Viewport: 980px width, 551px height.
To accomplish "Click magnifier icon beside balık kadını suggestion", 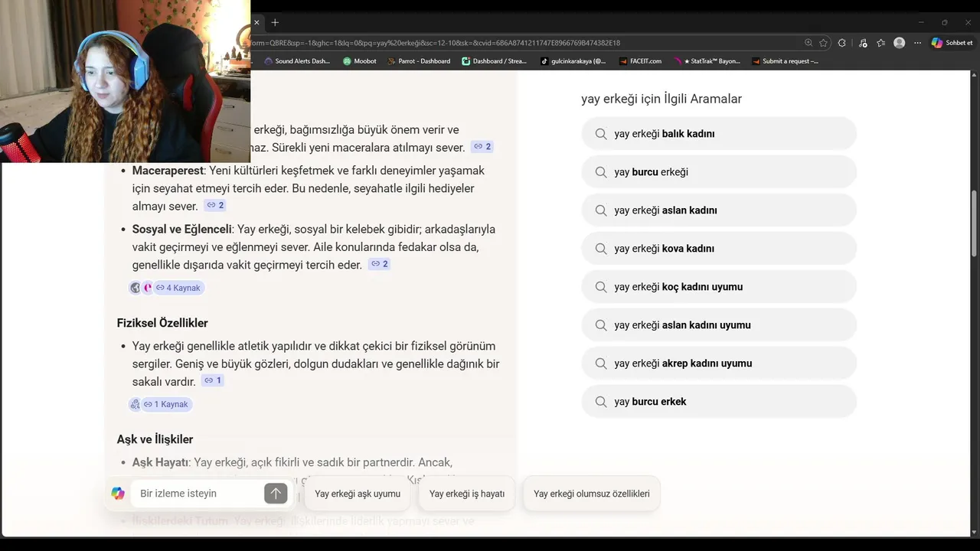I will 601,134.
